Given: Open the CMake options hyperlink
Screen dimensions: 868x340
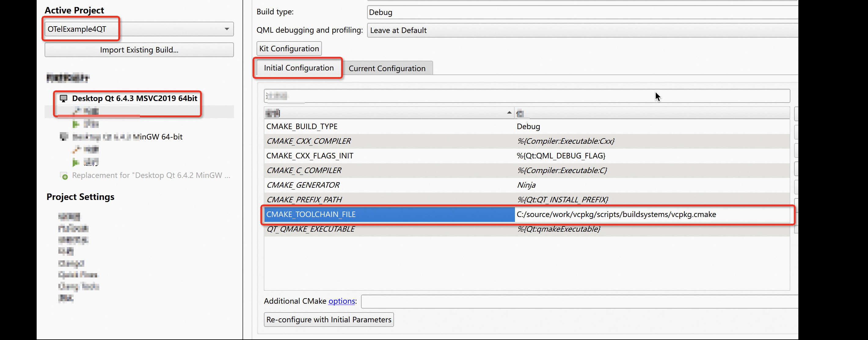Looking at the screenshot, I should [341, 301].
